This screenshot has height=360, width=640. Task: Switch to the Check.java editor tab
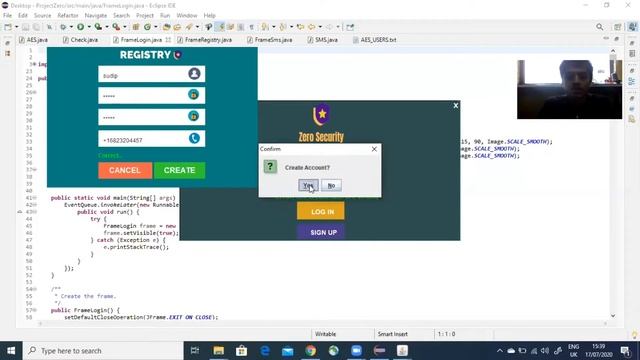[x=80, y=40]
